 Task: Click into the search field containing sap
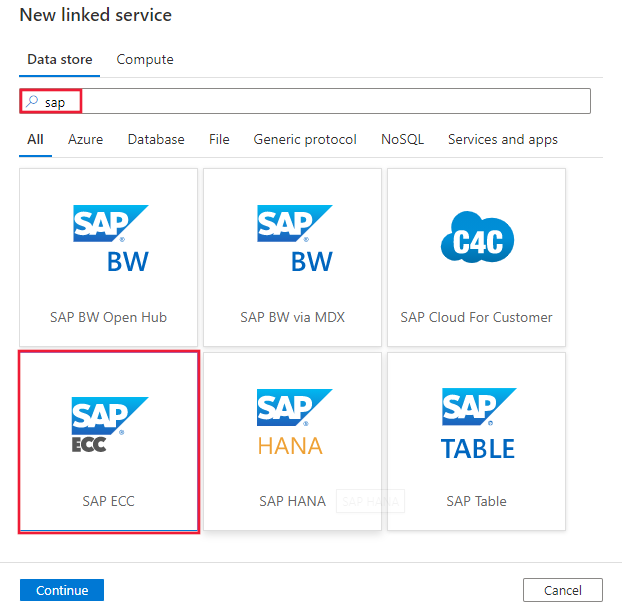pos(330,101)
